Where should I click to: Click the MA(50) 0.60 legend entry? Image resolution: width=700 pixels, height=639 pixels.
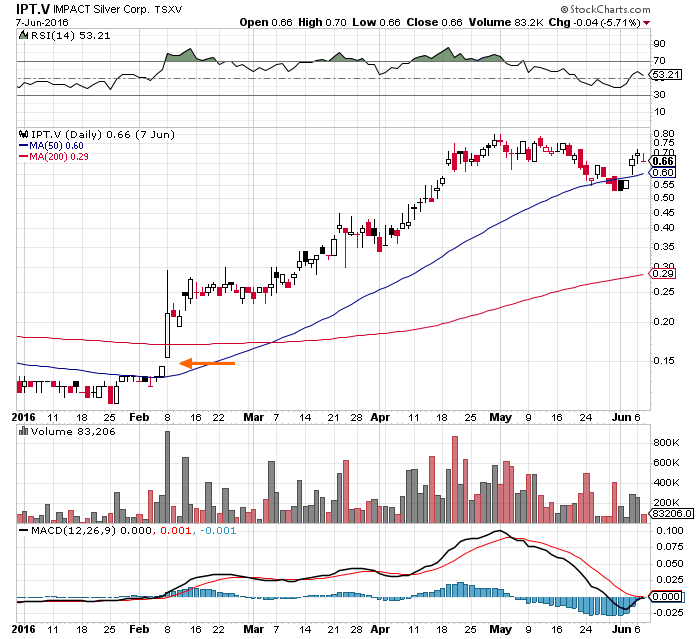[x=51, y=146]
